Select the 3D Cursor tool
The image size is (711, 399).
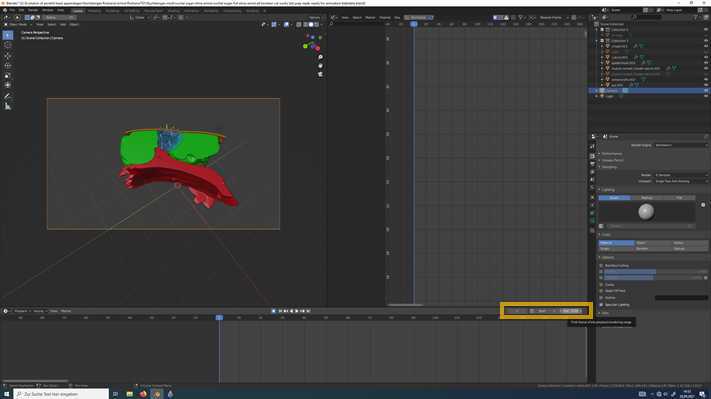(x=8, y=45)
